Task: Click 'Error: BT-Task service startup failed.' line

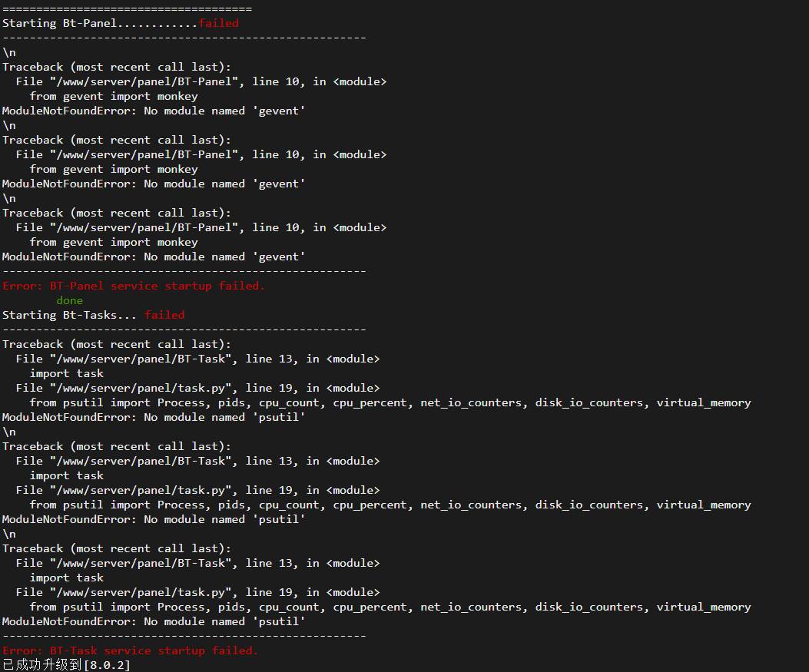Action: coord(130,650)
